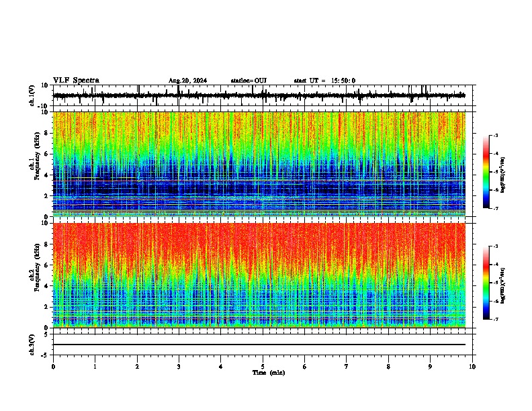Click the ch.1 color bar log(PSD) unit label
The image size is (532, 411).
click(503, 175)
